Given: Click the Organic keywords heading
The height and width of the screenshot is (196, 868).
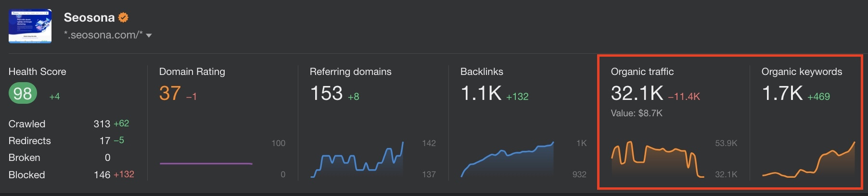Looking at the screenshot, I should 802,72.
